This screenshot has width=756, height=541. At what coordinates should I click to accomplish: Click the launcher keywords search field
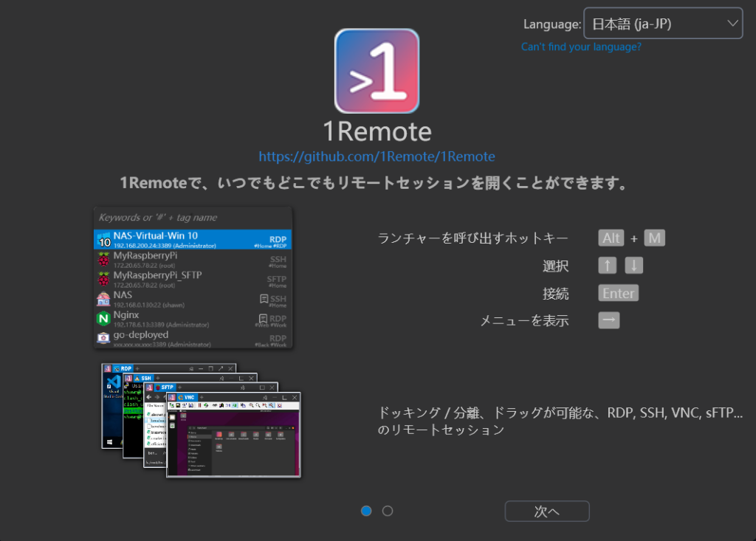point(193,218)
